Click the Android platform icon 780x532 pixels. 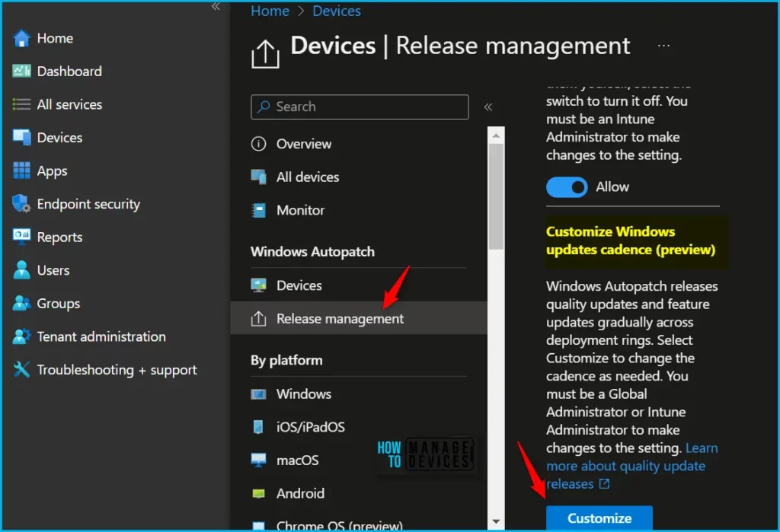(258, 494)
